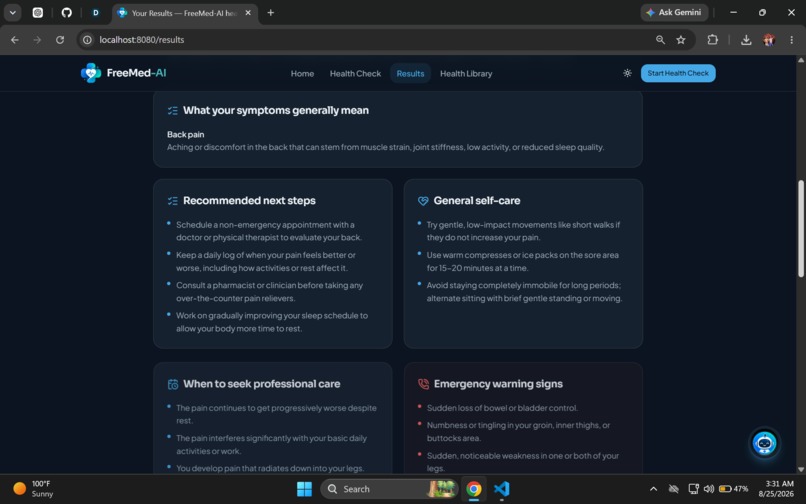
Task: Click the page vertical scrollbar thumb
Action: coord(801,229)
